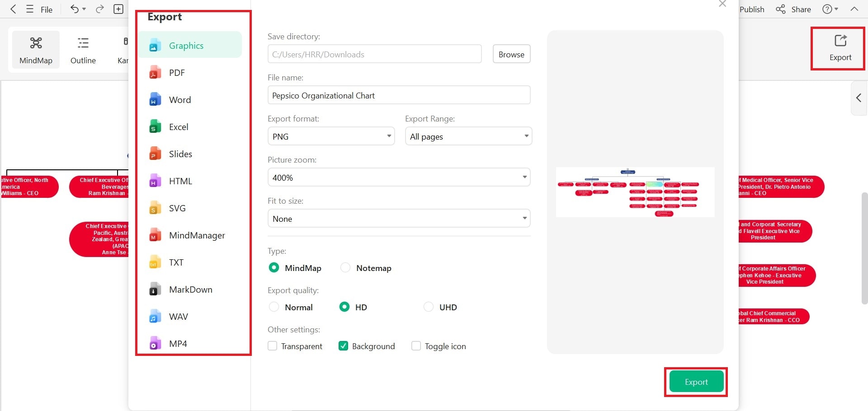Click the File name input field
The image size is (868, 411).
tap(399, 95)
